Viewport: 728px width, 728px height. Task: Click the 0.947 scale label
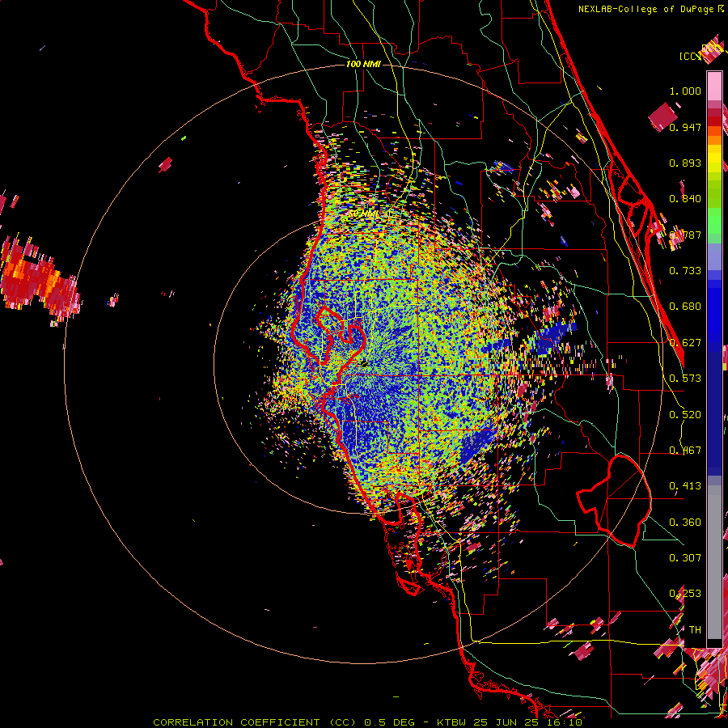(685, 127)
